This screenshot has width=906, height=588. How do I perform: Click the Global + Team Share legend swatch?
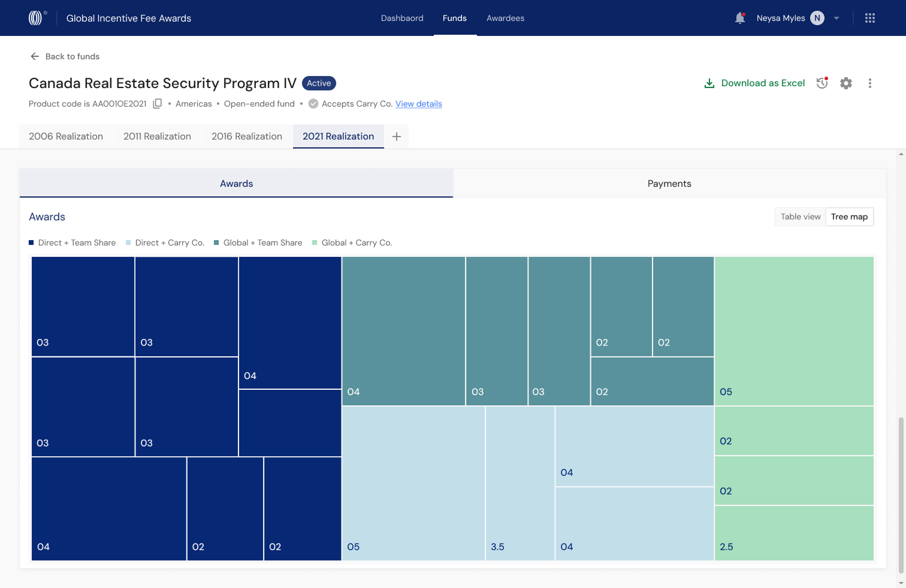216,243
